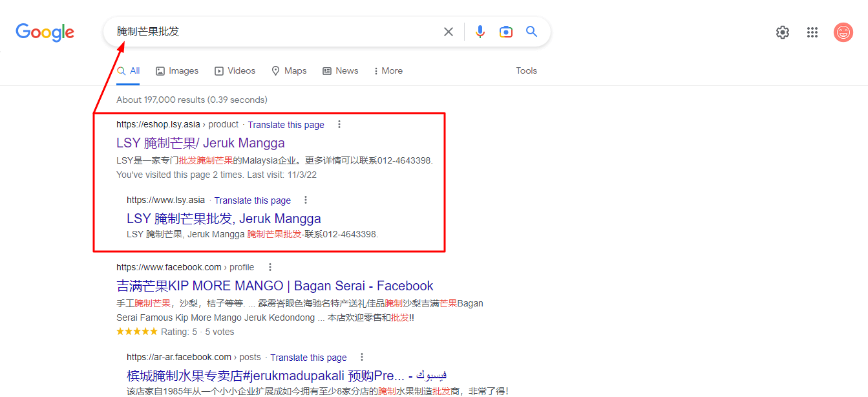Clear the search query with the X icon

[448, 32]
